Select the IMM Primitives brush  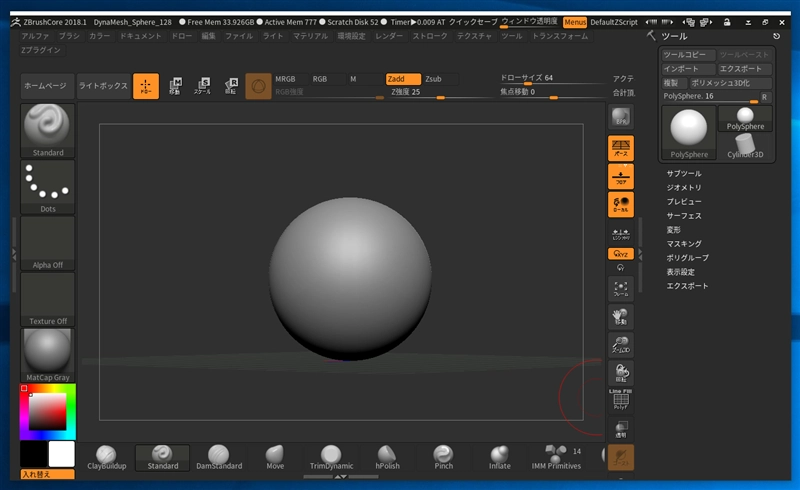coord(556,457)
